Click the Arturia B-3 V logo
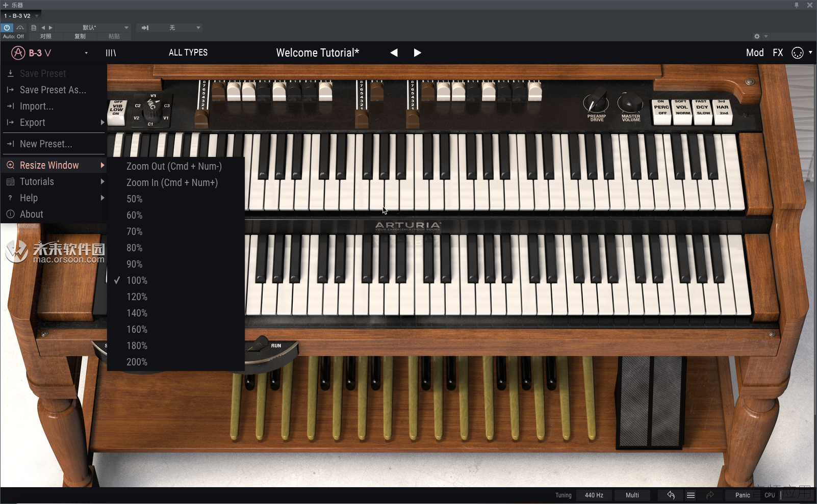 click(x=32, y=53)
